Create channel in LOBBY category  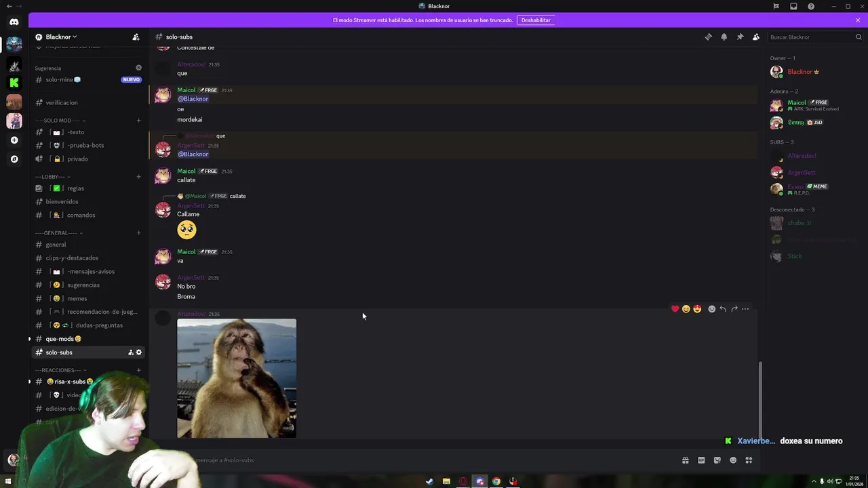pyautogui.click(x=138, y=177)
